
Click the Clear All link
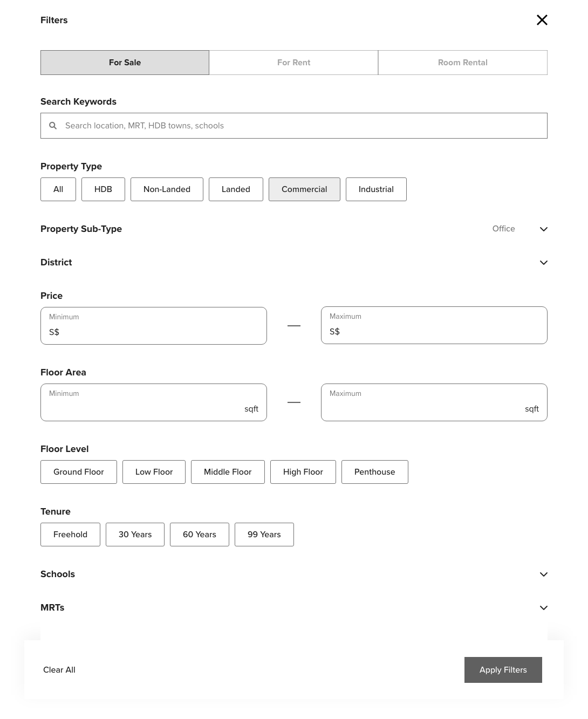tap(59, 670)
